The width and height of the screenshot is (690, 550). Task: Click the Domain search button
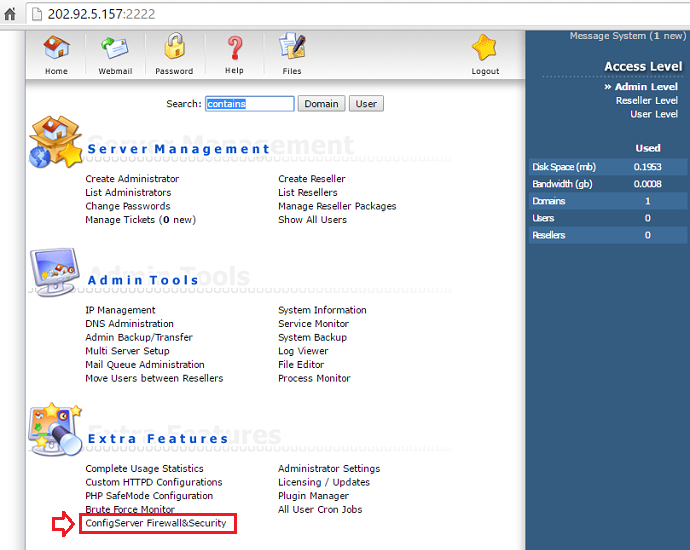pyautogui.click(x=321, y=104)
